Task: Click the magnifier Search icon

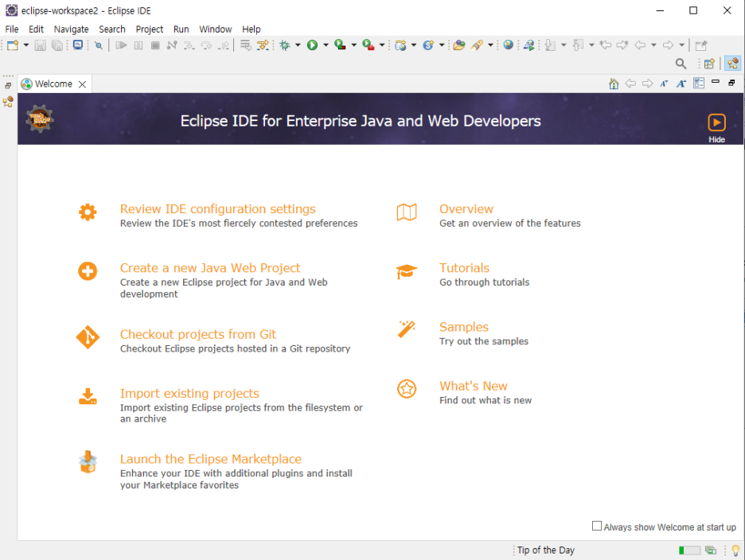Action: click(681, 64)
